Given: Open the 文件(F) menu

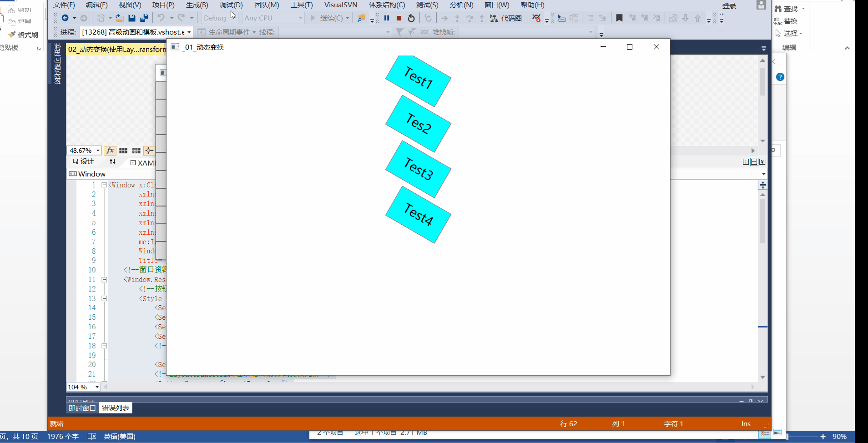Looking at the screenshot, I should pyautogui.click(x=64, y=5).
